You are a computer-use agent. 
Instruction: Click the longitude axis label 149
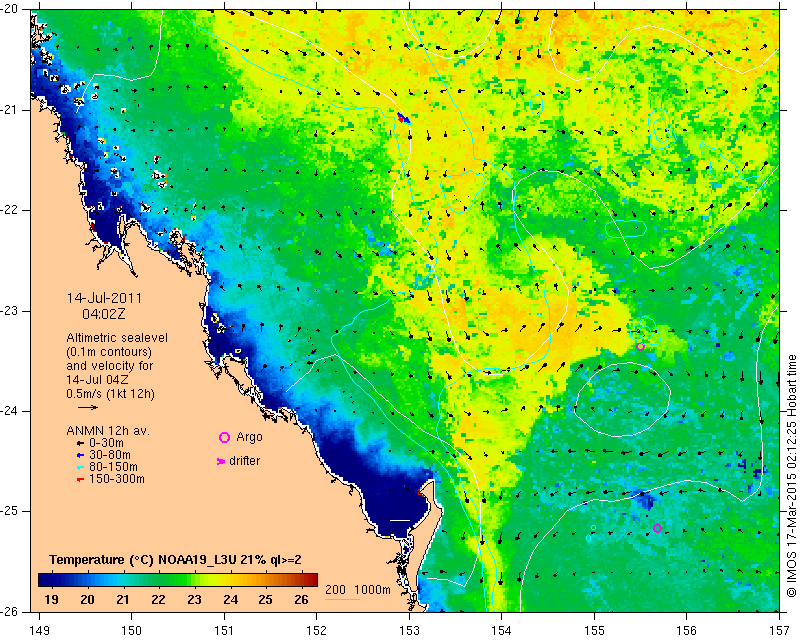pos(40,631)
